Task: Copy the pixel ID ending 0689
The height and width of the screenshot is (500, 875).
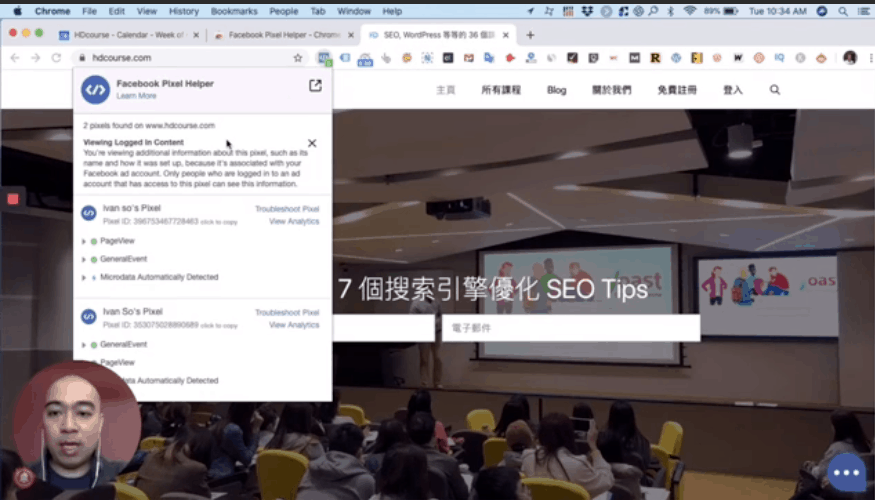Action: coord(219,325)
